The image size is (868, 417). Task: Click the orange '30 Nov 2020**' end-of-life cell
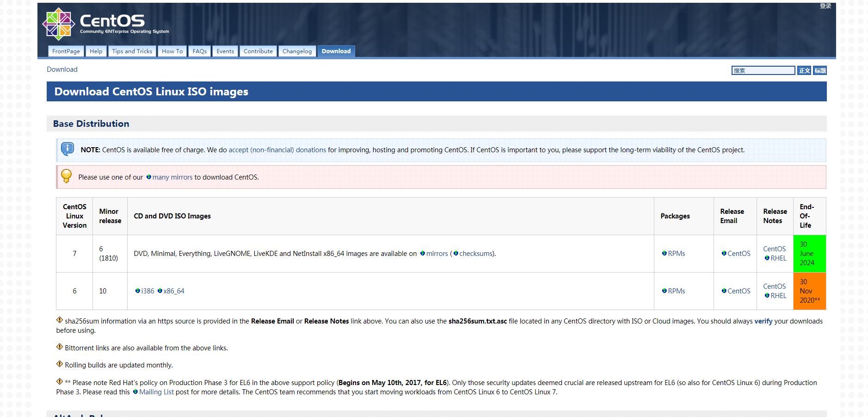(x=810, y=291)
